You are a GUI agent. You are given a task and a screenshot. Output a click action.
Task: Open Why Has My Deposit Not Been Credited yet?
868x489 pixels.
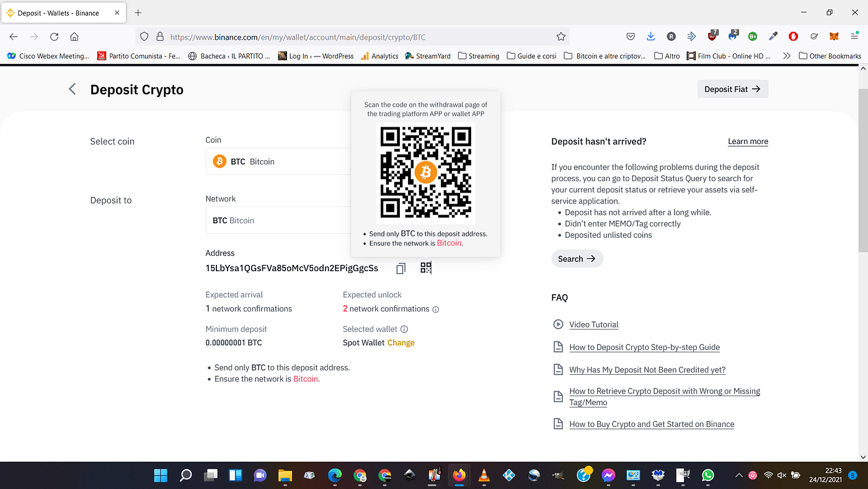[647, 370]
